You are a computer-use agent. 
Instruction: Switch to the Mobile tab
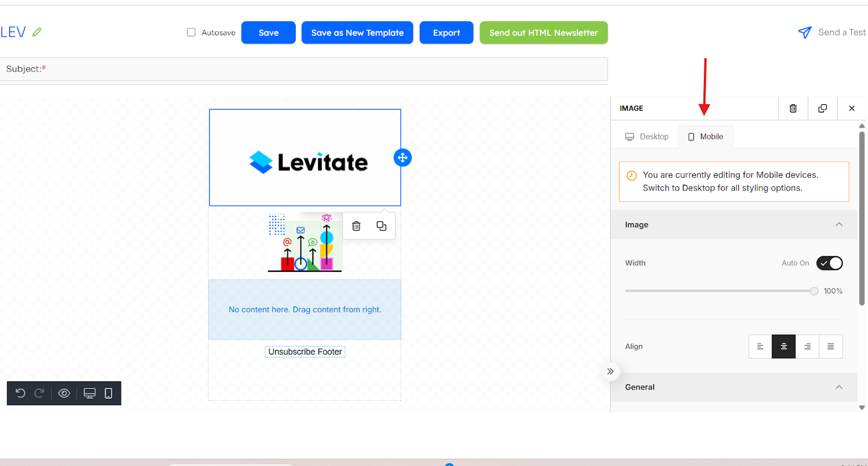(706, 137)
